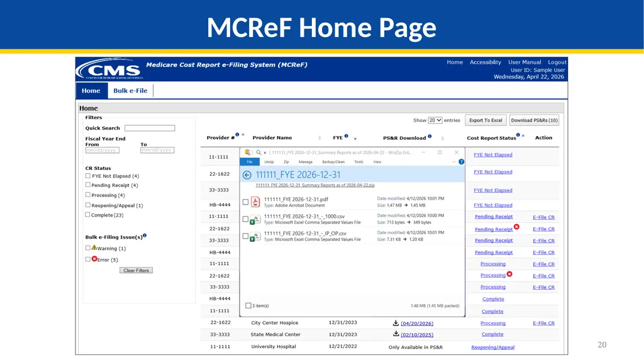Click the summary reports .zip path link

315,185
